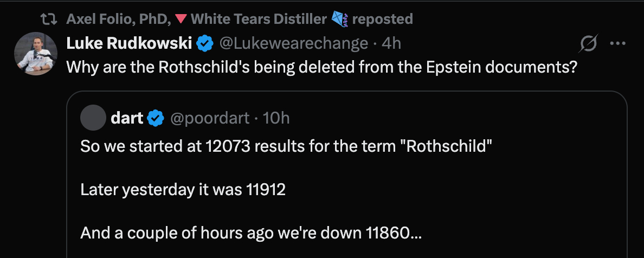Click the tweet text about the Epstein documents
This screenshot has width=644, height=258.
[320, 67]
